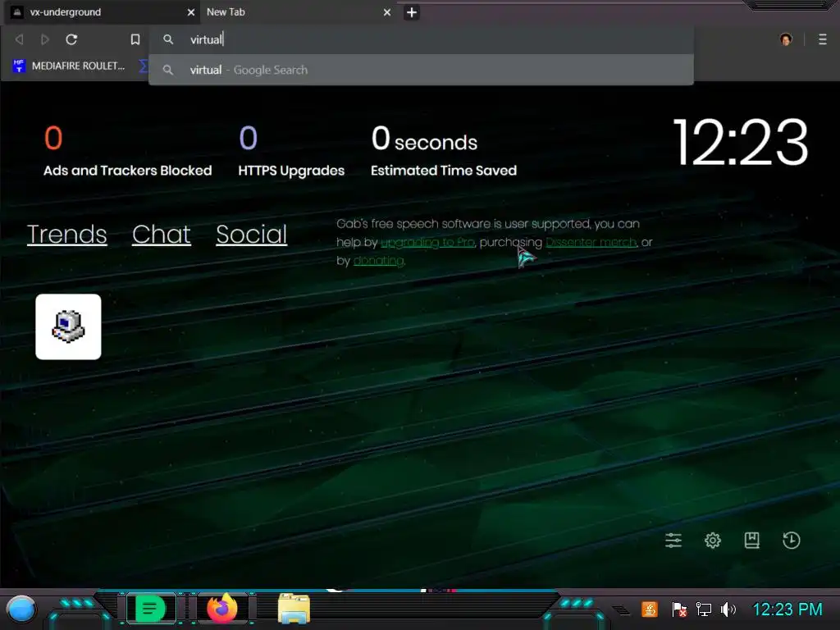Reload the current page

tap(71, 39)
